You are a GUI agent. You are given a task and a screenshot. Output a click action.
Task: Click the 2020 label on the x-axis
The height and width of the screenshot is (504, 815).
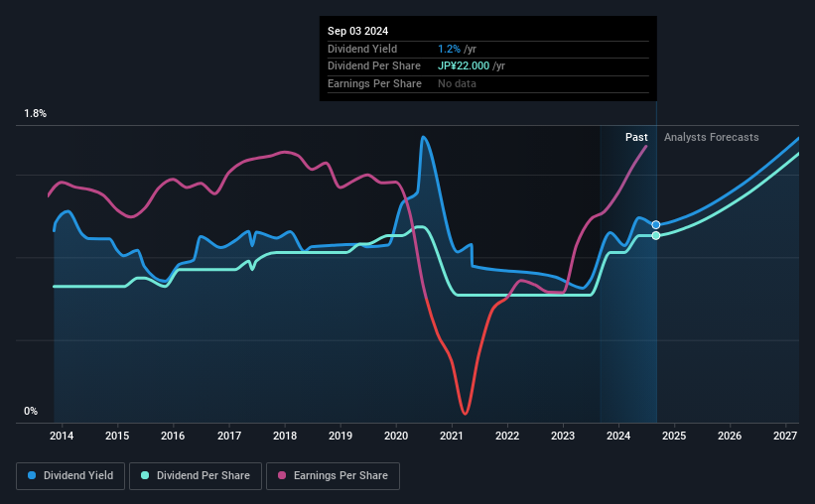(396, 436)
